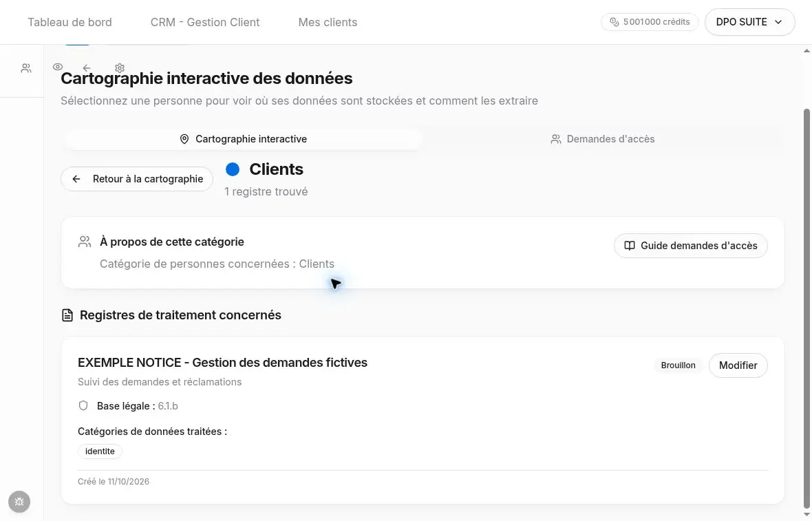Screen dimensions: 812x521
Task: Click the scroll up arrow
Action: (x=806, y=51)
